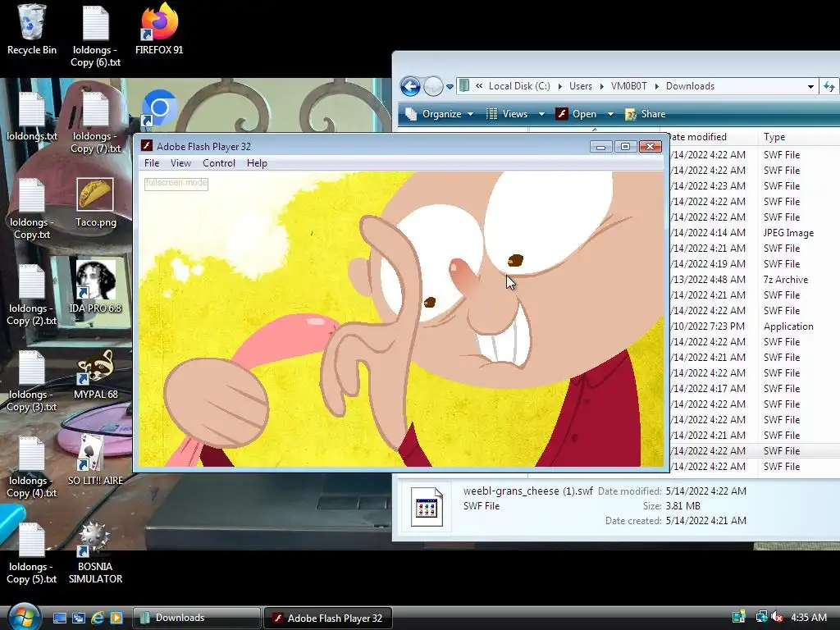Select the SWF File row modified 4:17 AM
Image resolution: width=840 pixels, height=630 pixels.
(755, 388)
